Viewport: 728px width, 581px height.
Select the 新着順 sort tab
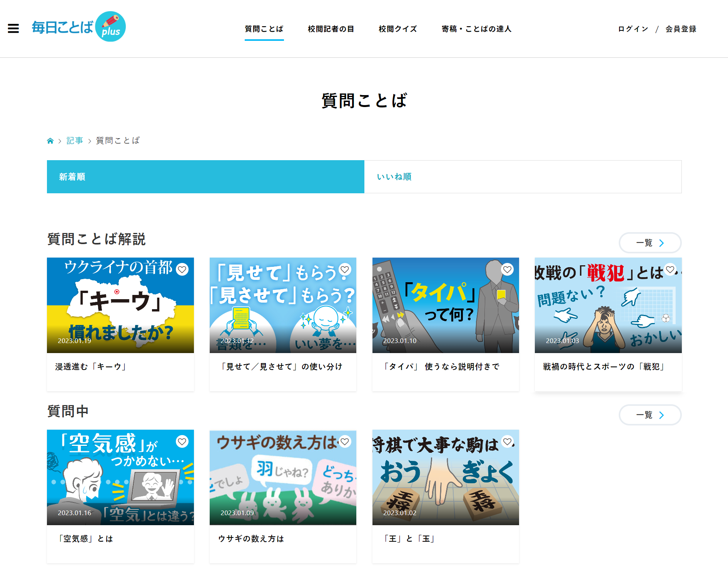72,177
